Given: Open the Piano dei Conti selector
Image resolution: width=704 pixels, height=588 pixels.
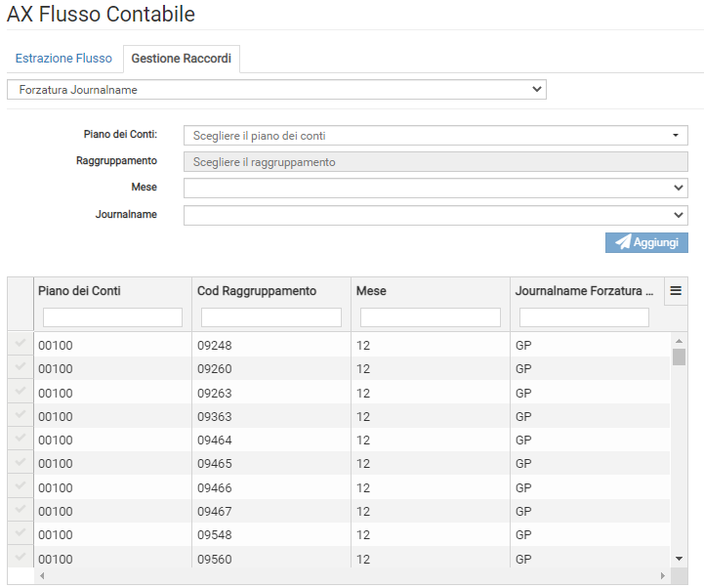Looking at the screenshot, I should pyautogui.click(x=435, y=136).
